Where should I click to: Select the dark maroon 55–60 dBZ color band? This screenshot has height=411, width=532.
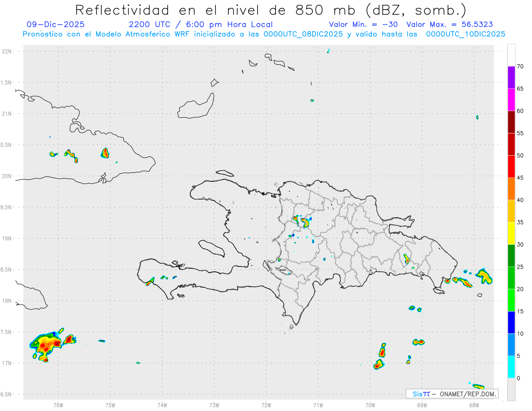point(511,122)
